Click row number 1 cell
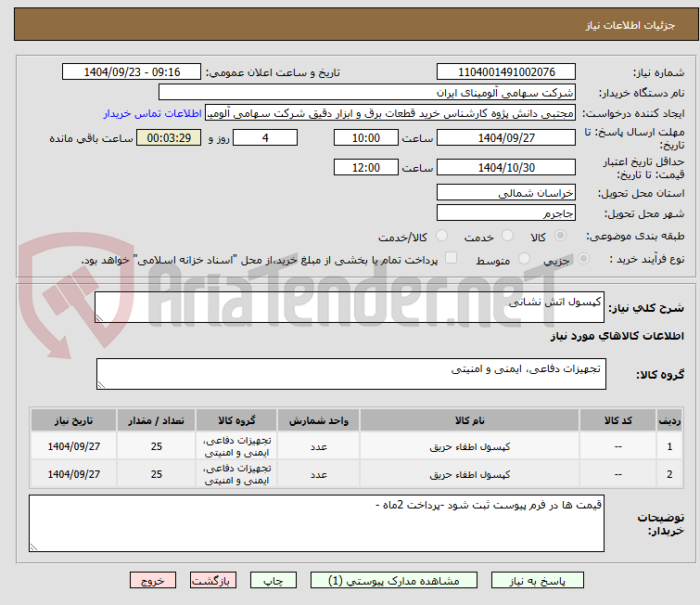Viewport: 700px width, 605px height. pos(669,446)
